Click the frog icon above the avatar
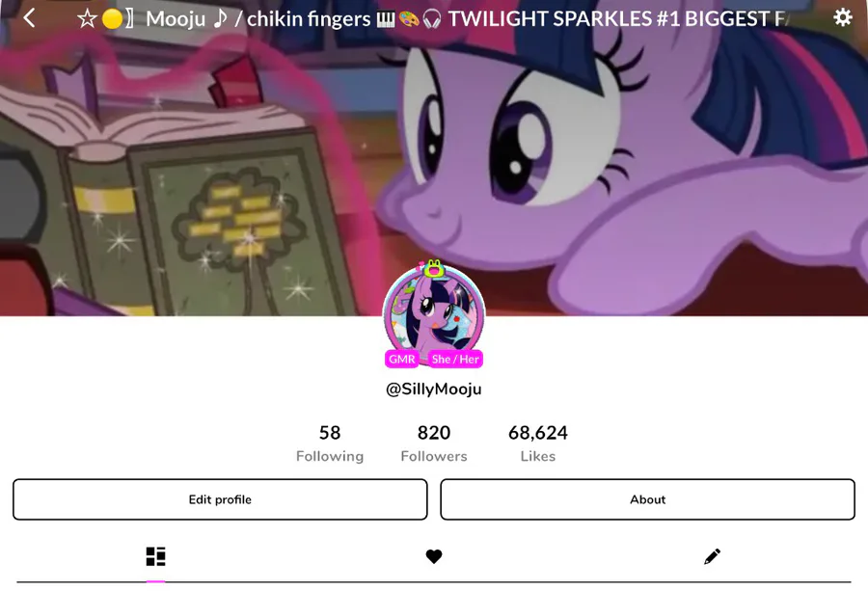 coord(434,268)
